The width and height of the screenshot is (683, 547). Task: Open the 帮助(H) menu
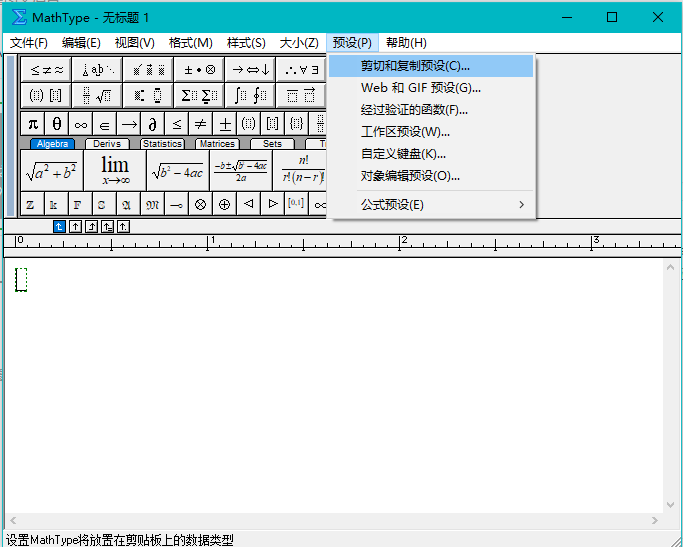(406, 43)
